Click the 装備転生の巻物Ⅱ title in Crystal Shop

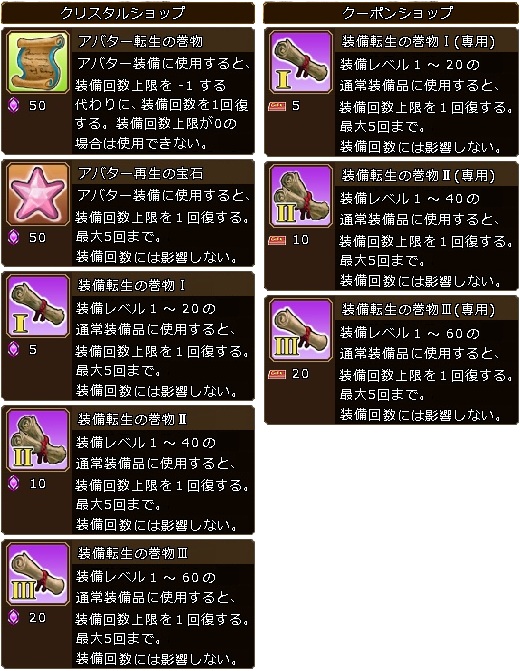tap(132, 419)
